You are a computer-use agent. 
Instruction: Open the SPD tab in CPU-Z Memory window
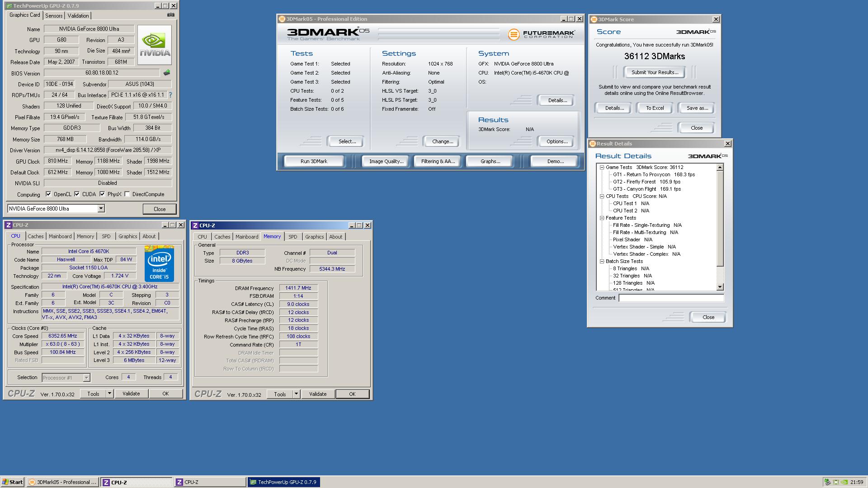click(x=293, y=237)
